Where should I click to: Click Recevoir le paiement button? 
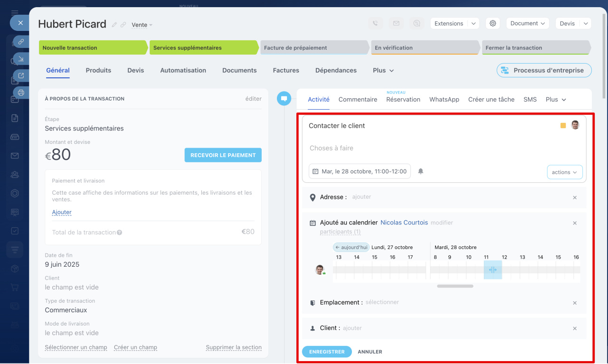pyautogui.click(x=223, y=155)
